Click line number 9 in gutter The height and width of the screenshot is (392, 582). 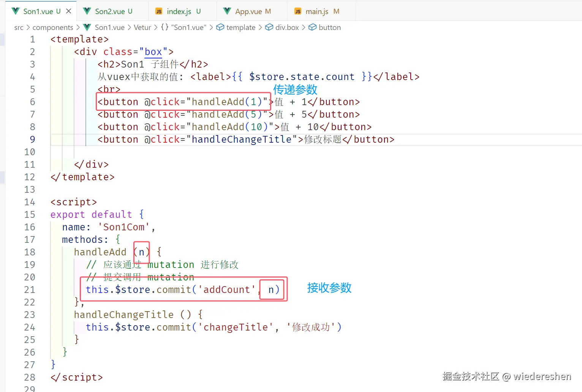pyautogui.click(x=32, y=140)
